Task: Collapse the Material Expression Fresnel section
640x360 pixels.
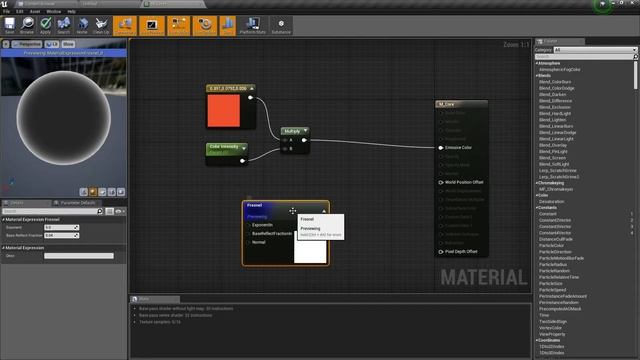Action: pos(4,220)
